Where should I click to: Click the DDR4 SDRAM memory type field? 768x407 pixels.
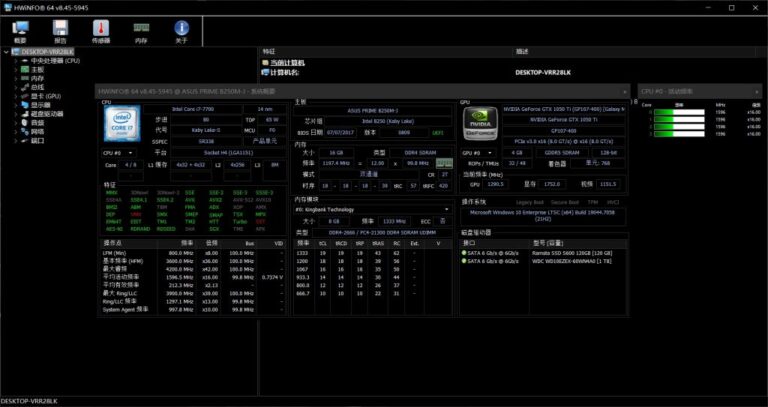coord(421,153)
